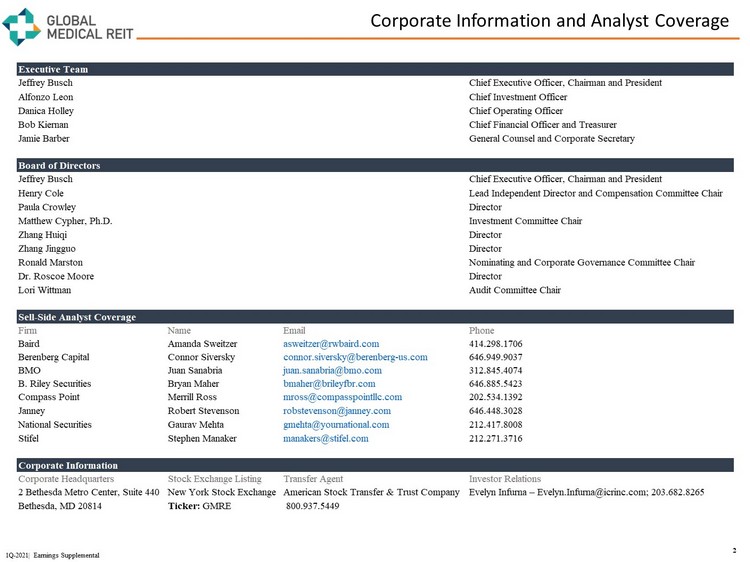Click mross@compasspointllc.com email link
The width and height of the screenshot is (750, 562).
coord(342,397)
